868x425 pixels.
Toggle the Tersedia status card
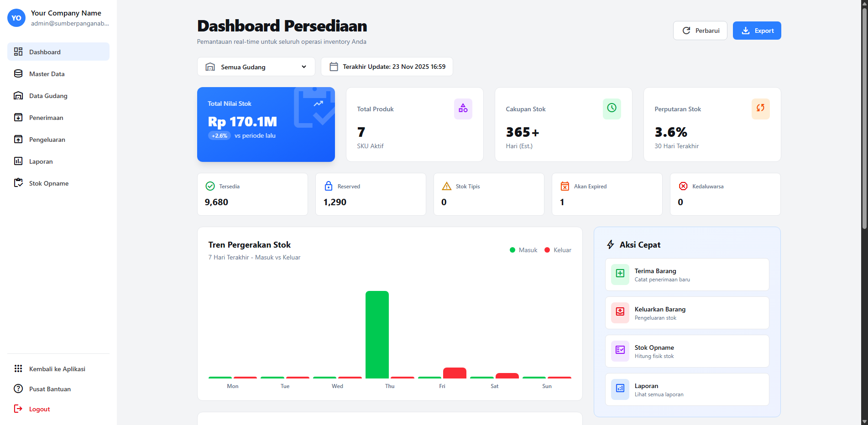[x=252, y=194]
